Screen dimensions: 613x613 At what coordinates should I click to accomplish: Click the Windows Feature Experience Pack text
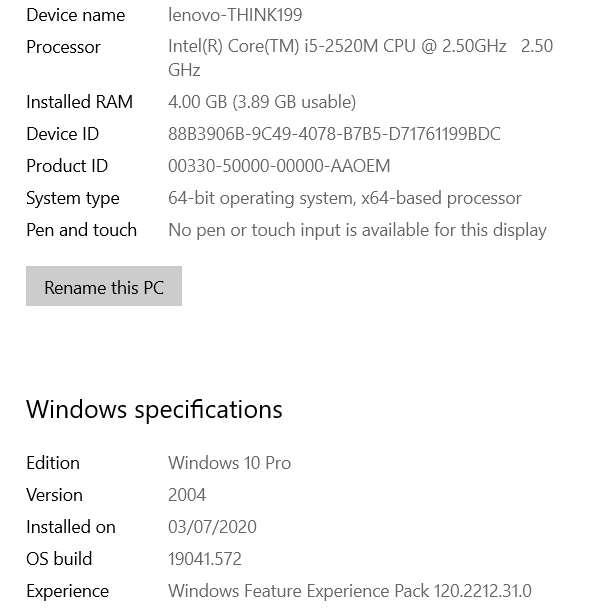tap(350, 591)
